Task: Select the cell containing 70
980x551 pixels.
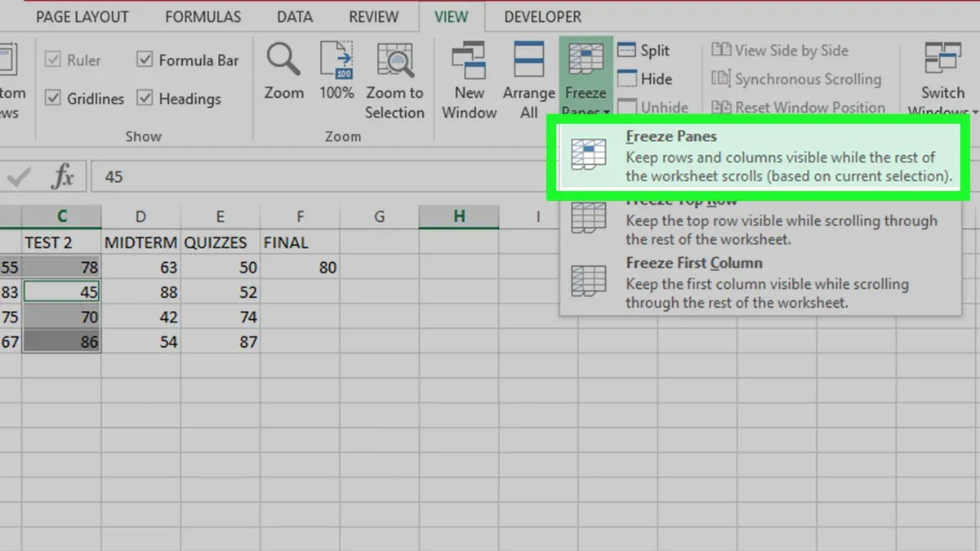Action: click(62, 317)
